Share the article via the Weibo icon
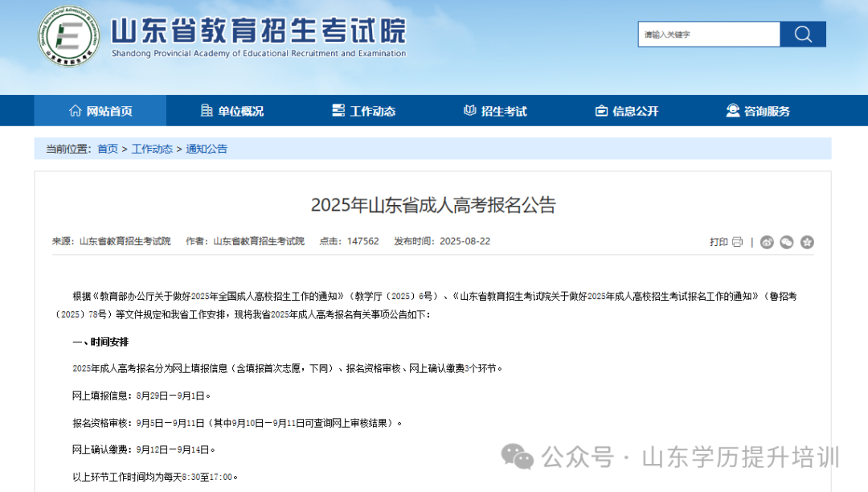 [767, 241]
